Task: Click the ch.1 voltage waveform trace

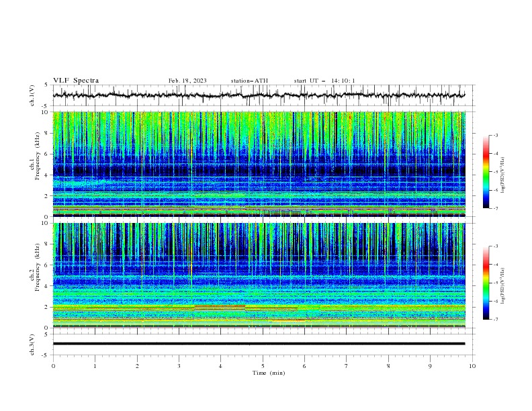Action: tap(259, 95)
